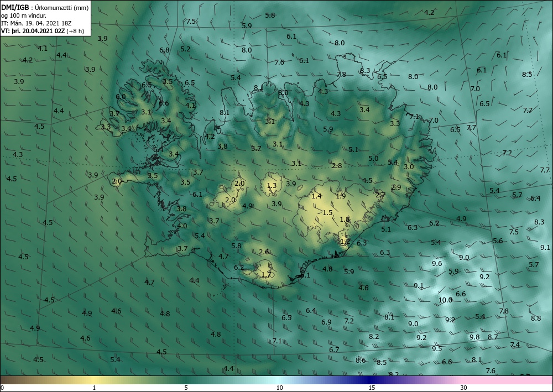Click the 6.9 value on the map
Image resolution: width=553 pixels, height=392 pixels.
coord(326,322)
